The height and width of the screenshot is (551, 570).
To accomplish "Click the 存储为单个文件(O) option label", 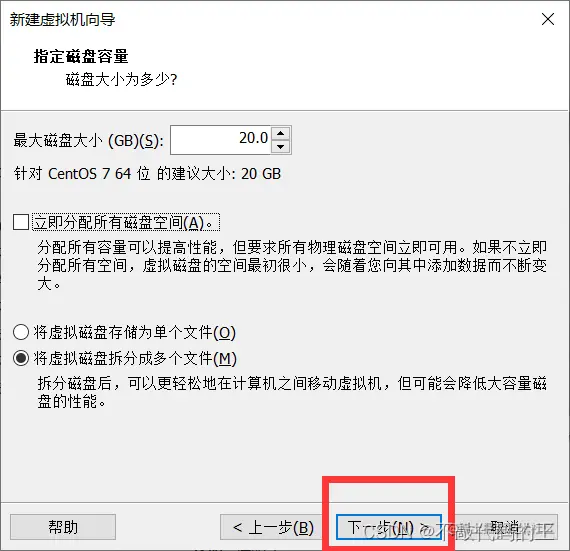I will point(135,332).
